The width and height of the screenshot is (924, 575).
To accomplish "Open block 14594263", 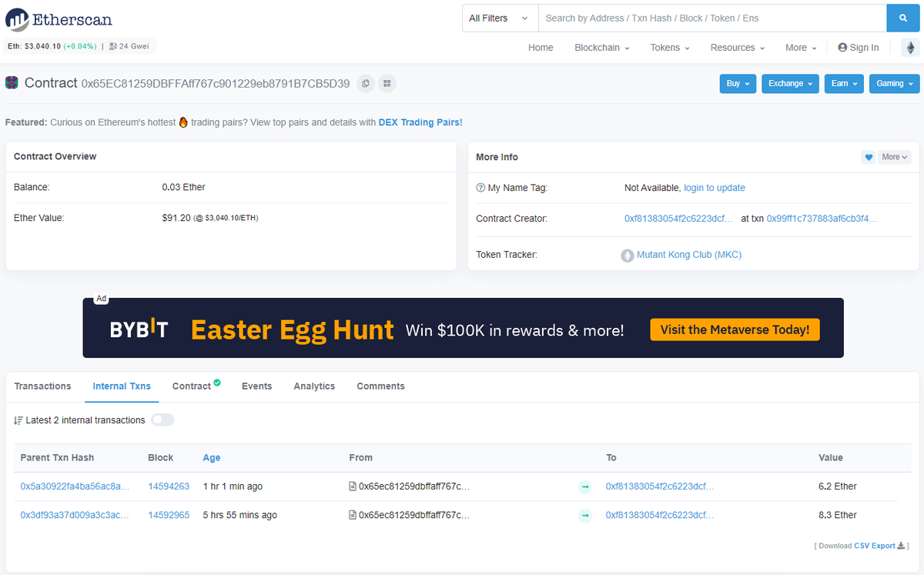I will (169, 486).
